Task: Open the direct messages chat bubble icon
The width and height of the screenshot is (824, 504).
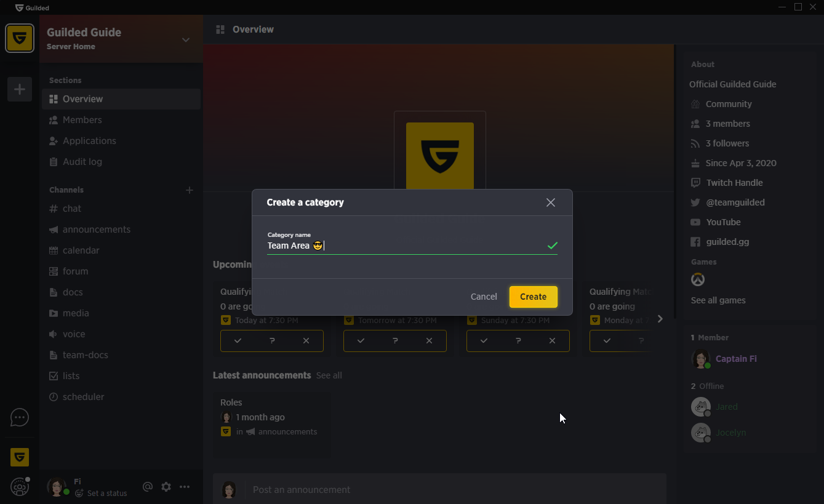Action: pyautogui.click(x=20, y=418)
